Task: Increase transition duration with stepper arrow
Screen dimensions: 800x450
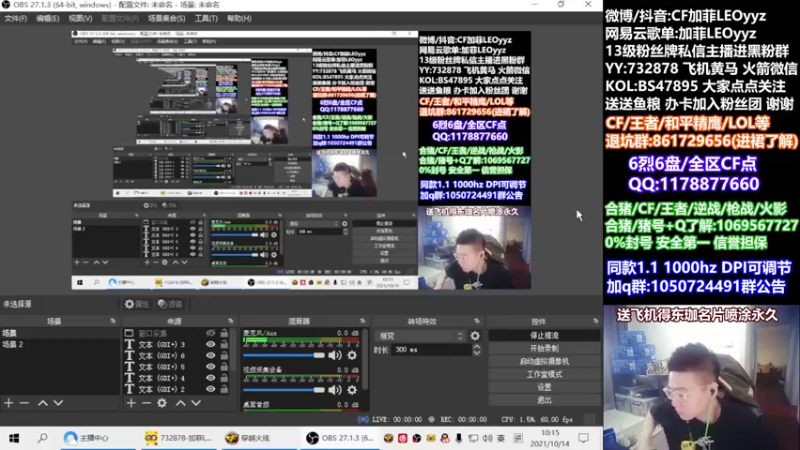Action: pos(477,347)
